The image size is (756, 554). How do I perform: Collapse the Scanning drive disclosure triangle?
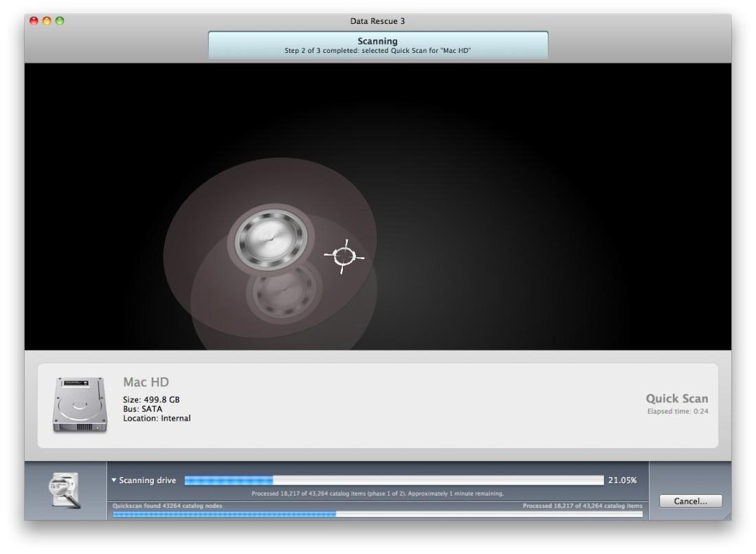point(114,480)
